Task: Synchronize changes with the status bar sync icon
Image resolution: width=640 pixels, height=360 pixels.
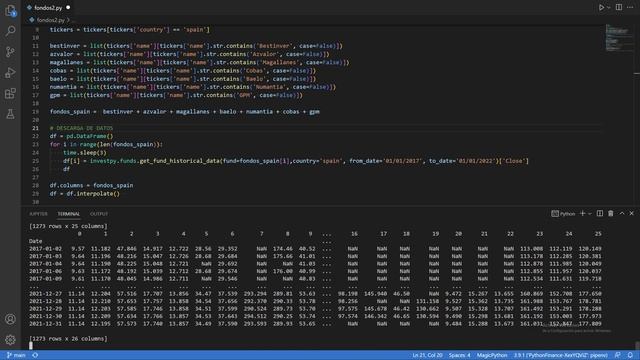Action: click(x=36, y=355)
